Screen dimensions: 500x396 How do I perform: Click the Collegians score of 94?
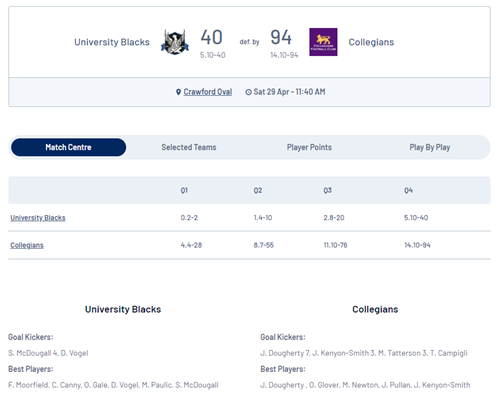281,37
